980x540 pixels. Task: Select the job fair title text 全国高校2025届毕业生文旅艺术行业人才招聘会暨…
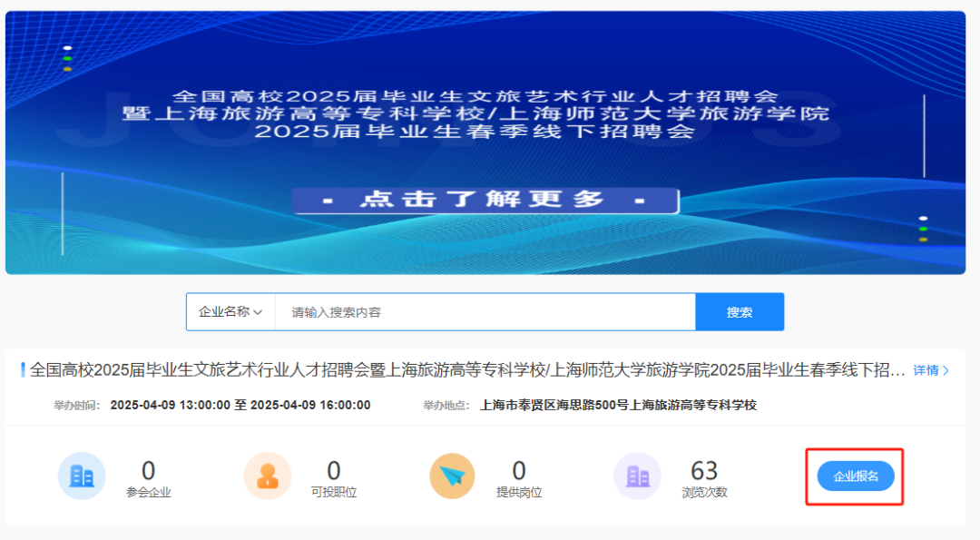coord(467,370)
